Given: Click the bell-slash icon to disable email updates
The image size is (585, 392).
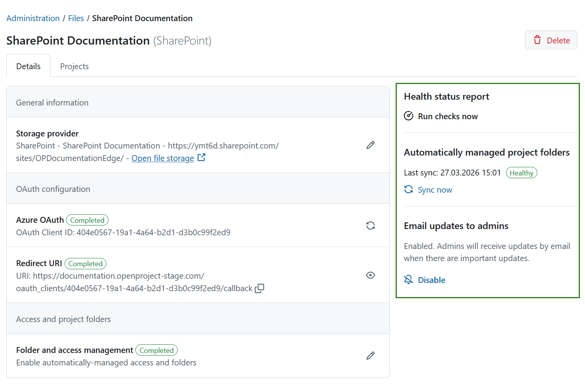Looking at the screenshot, I should pyautogui.click(x=408, y=279).
